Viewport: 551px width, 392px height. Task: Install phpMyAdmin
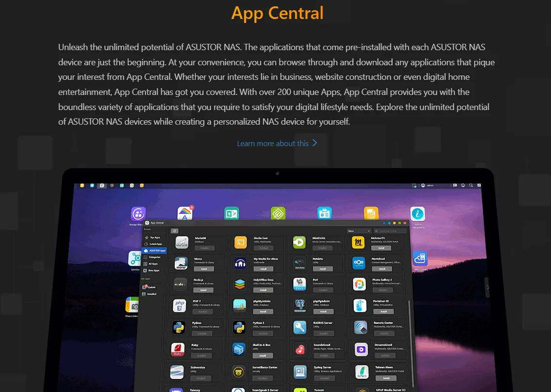[x=263, y=312]
